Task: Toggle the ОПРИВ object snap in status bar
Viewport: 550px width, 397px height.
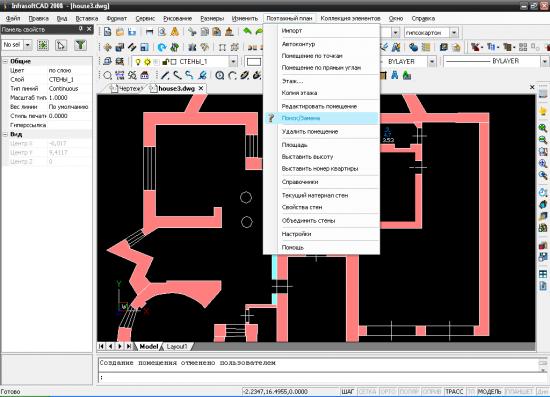Action: (432, 392)
